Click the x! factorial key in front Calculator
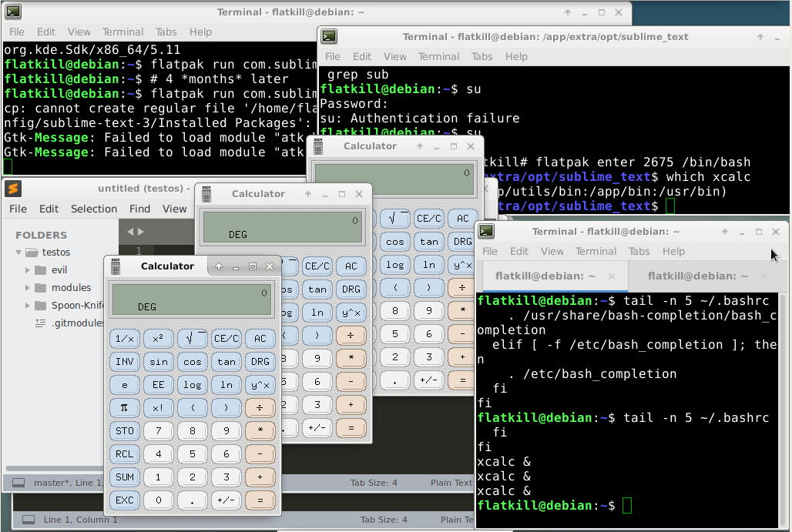 (158, 408)
